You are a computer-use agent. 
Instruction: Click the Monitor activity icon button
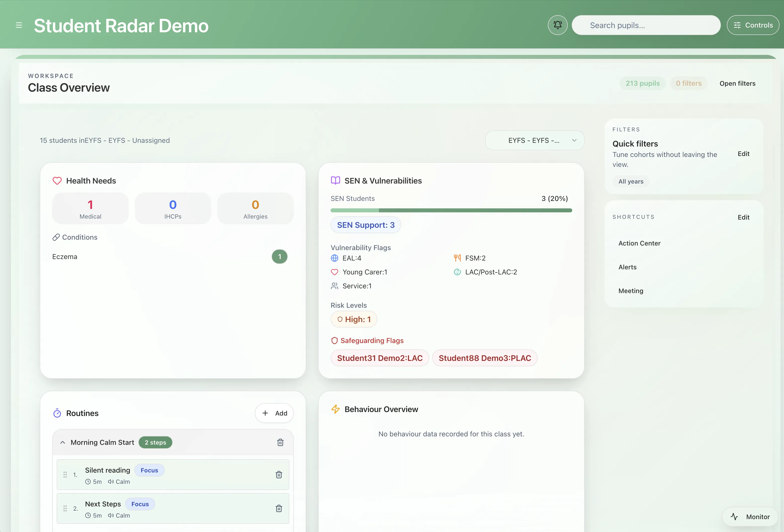coord(750,517)
